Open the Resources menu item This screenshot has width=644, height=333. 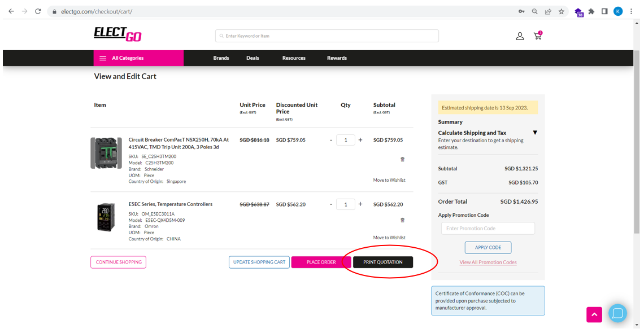tap(294, 58)
